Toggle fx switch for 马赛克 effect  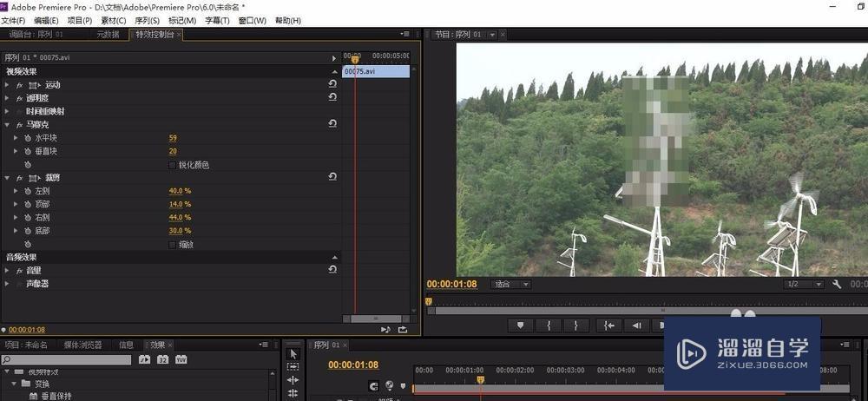click(19, 125)
